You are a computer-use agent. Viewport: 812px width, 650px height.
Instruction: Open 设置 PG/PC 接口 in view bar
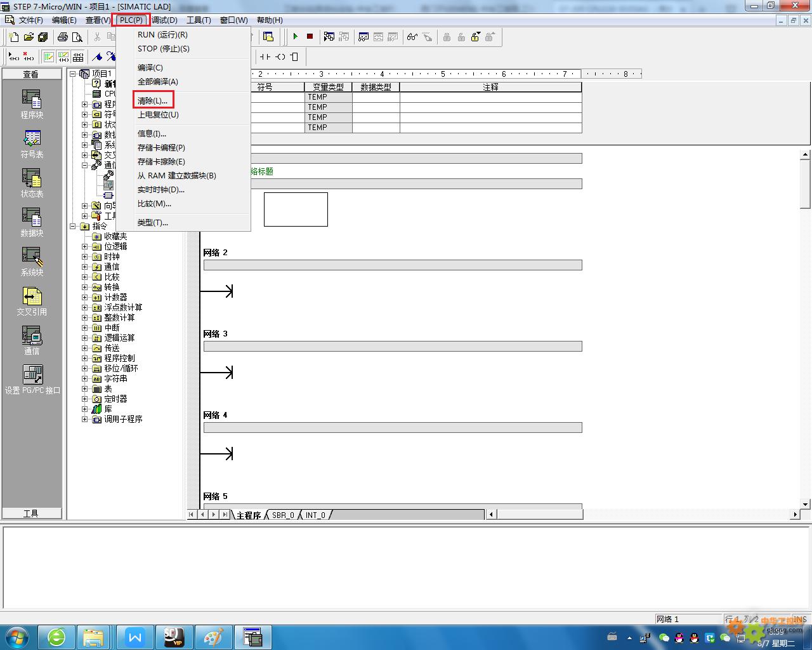32,380
